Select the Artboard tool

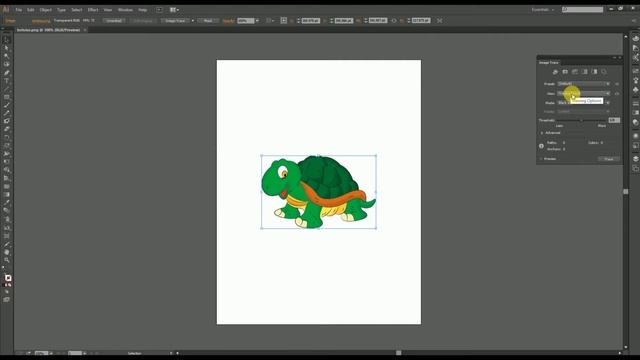[x=7, y=236]
